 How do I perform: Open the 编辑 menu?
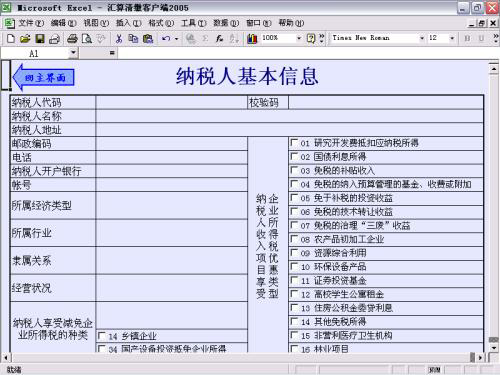click(x=63, y=23)
